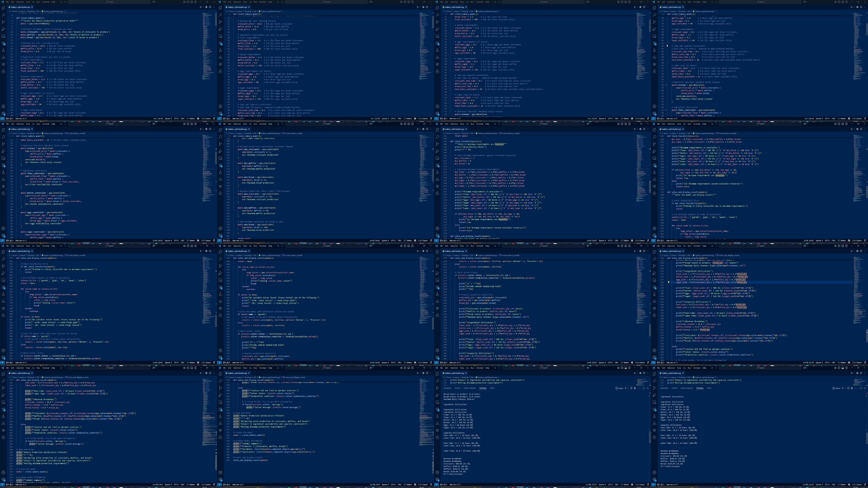Customize layout icon in check_feasibility sticky-header window

coord(836,124)
